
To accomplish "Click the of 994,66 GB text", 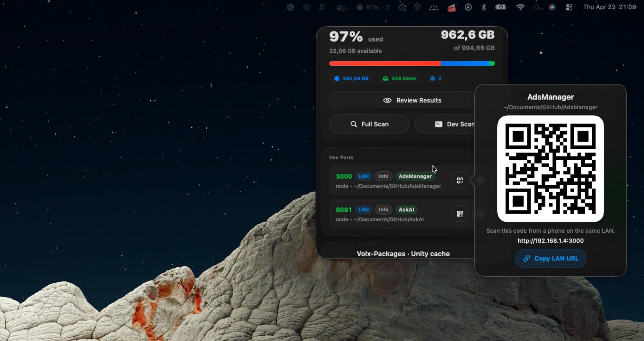I will (x=474, y=48).
